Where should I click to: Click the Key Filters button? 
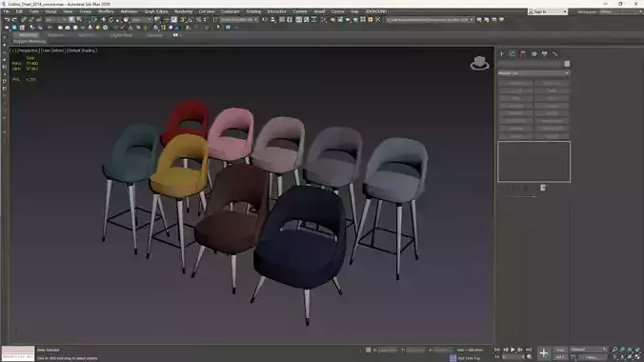(x=592, y=357)
